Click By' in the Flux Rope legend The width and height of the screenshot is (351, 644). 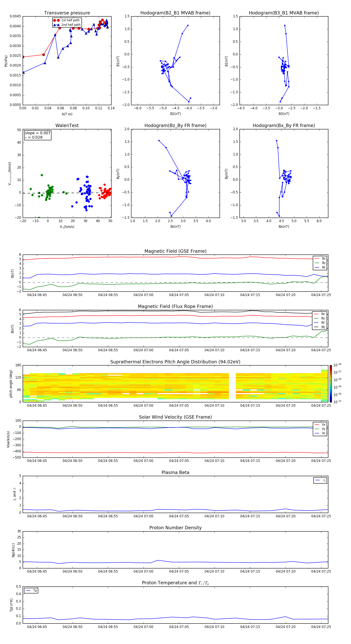[x=320, y=318]
